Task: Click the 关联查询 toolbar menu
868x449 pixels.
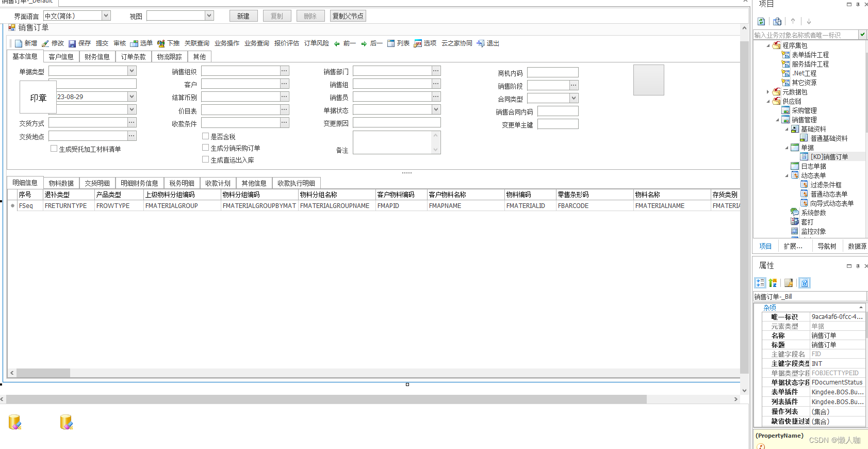Action: click(x=197, y=43)
